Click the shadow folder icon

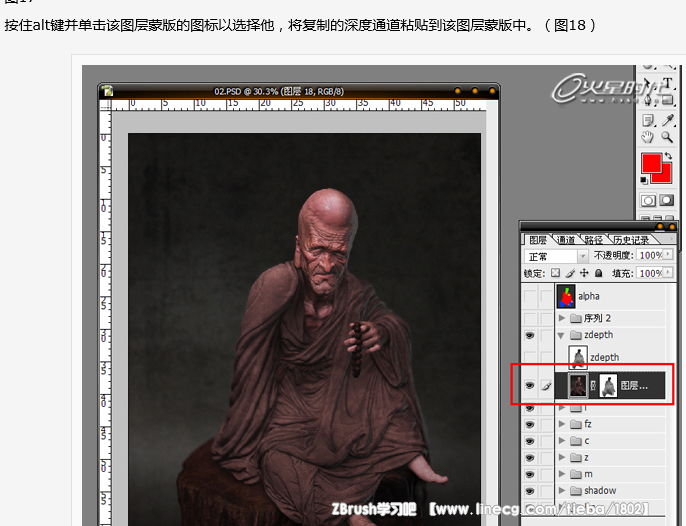pyautogui.click(x=576, y=491)
